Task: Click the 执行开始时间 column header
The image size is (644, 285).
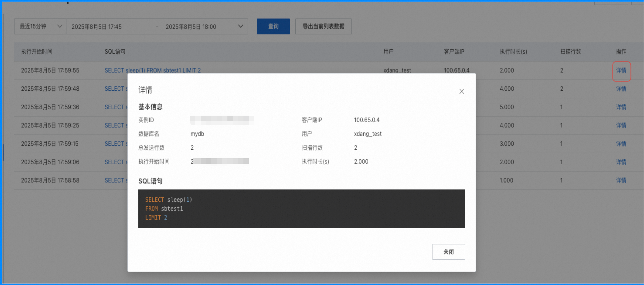Action: pos(37,52)
